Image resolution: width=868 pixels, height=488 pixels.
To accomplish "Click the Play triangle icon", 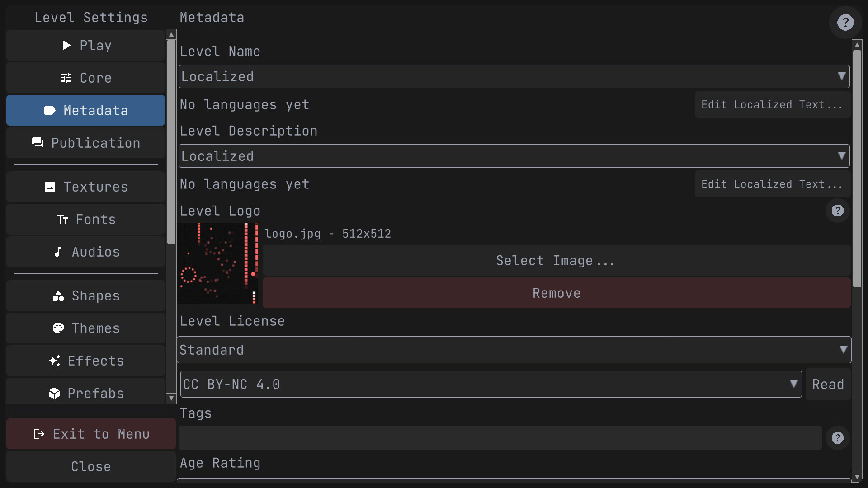I will click(x=66, y=45).
